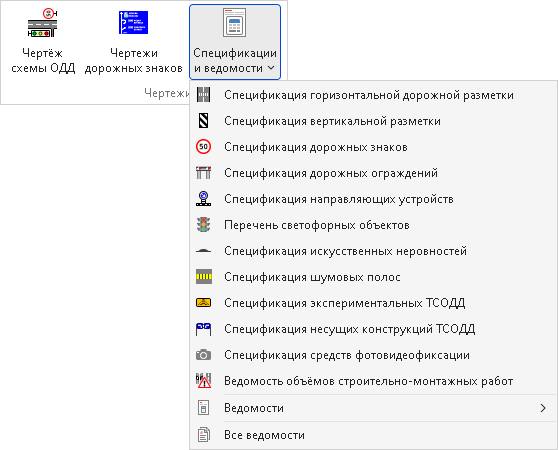Click the Все ведомости document icon
Image resolution: width=558 pixels, height=450 pixels.
click(204, 435)
